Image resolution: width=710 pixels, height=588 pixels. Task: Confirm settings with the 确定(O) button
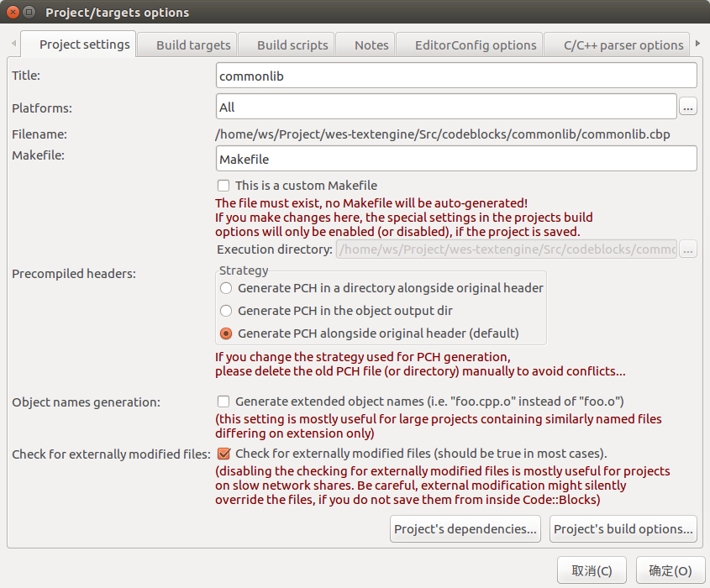[671, 570]
